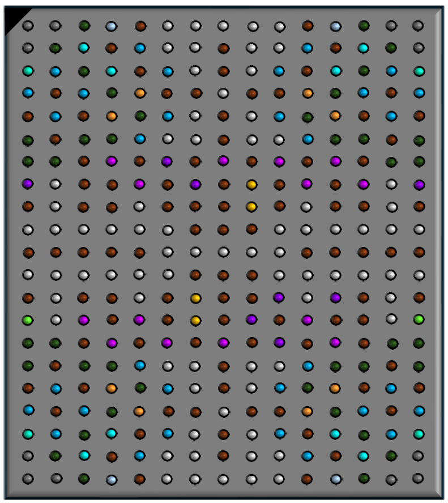The image size is (448, 503).
Task: Pick the right light-blue ball in bottom row
Action: (x=336, y=479)
